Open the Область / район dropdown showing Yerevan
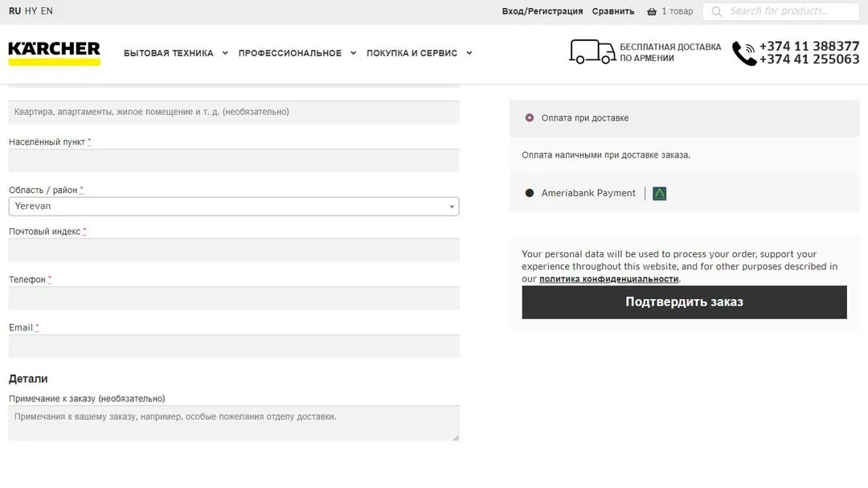 click(x=234, y=206)
